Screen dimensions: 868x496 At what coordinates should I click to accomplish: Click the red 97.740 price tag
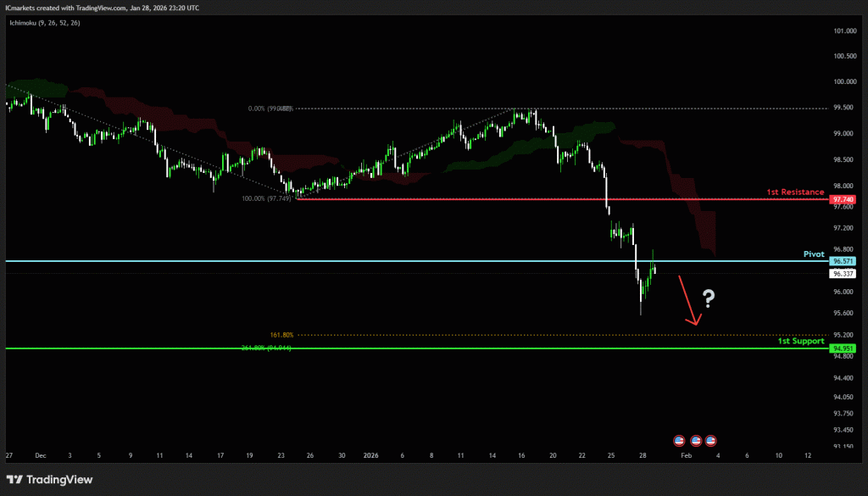point(843,199)
